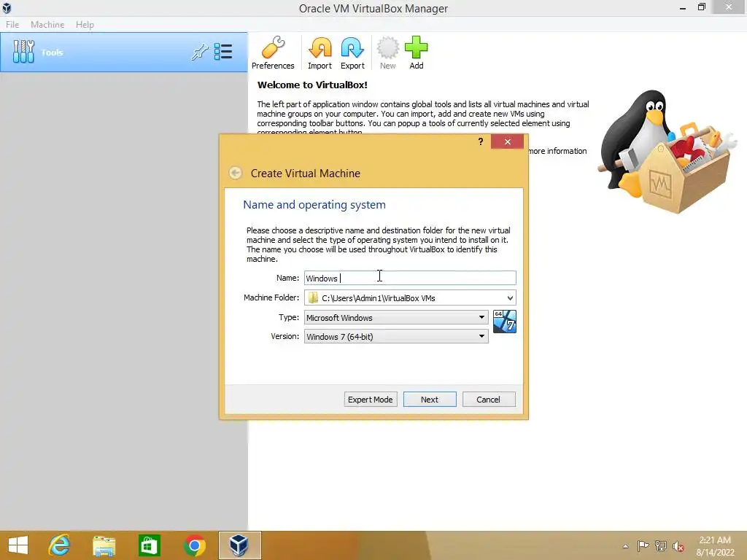The height and width of the screenshot is (560, 747).
Task: Click the Export appliance icon
Action: [x=352, y=52]
